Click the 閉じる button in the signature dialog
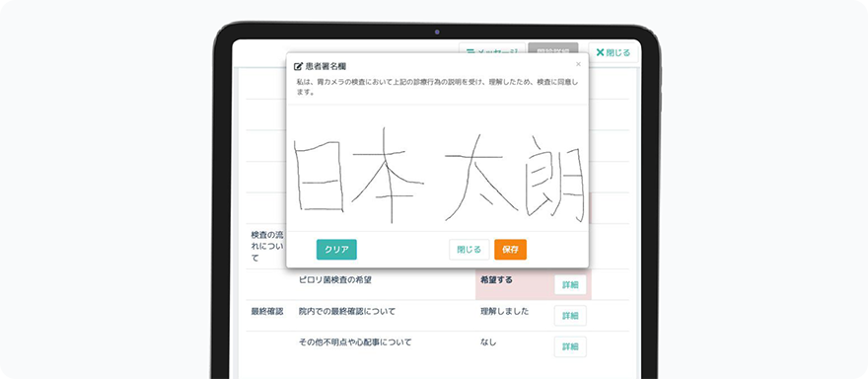 (469, 250)
